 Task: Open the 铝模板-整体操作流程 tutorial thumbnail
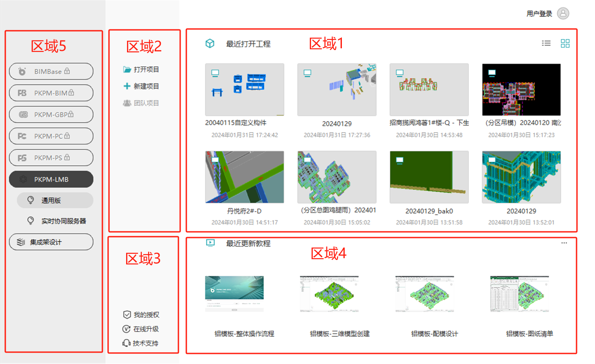point(234,294)
